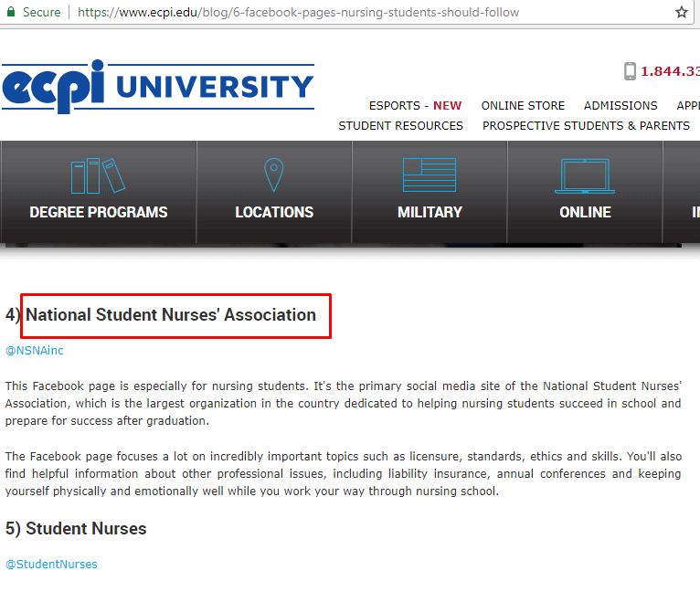Click the '5) Student Nurses' heading
Image resolution: width=700 pixels, height=592 pixels.
pos(76,529)
